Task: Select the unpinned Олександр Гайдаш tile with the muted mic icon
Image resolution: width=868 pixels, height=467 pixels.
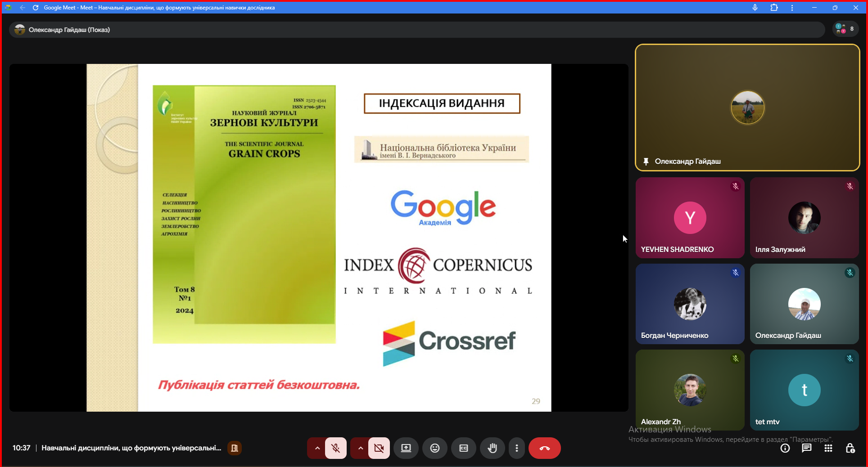Action: click(x=804, y=304)
